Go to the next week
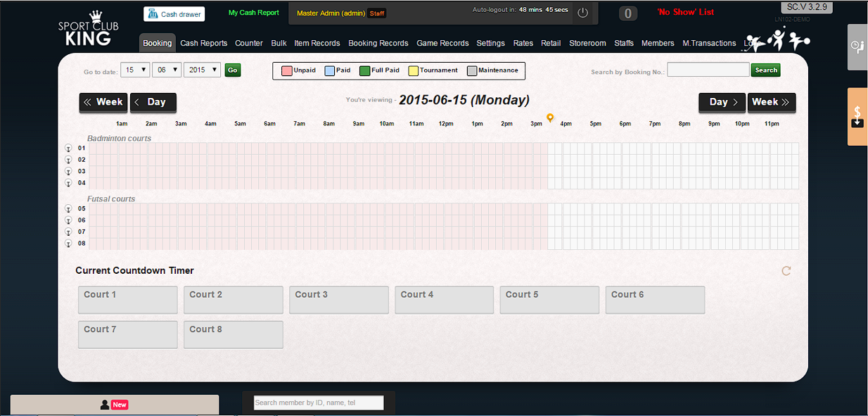868x416 pixels. (771, 102)
